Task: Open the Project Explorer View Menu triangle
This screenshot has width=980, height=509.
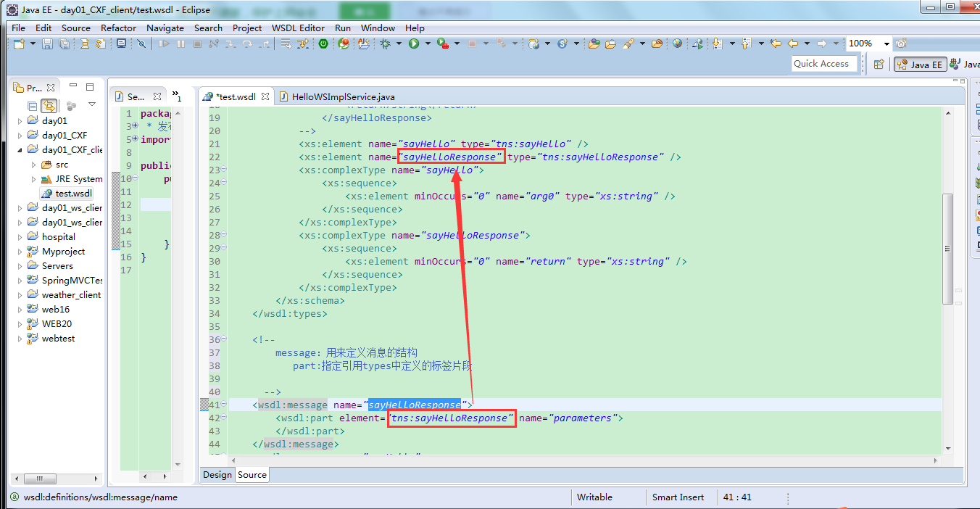Action: 92,104
